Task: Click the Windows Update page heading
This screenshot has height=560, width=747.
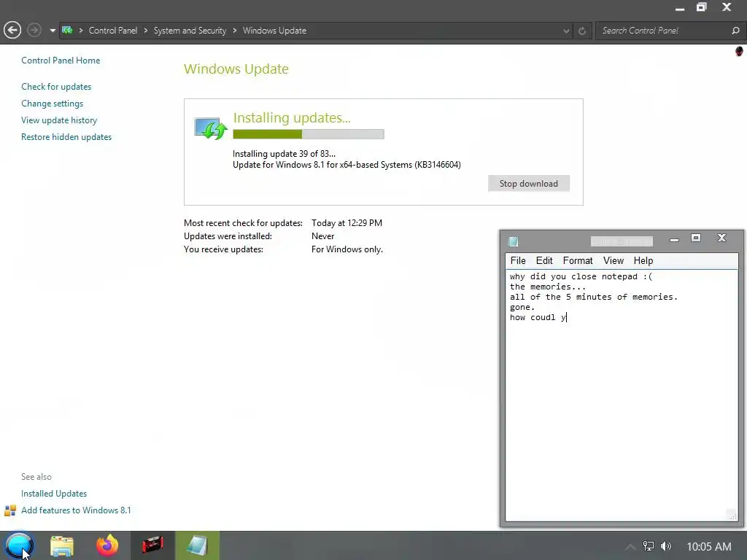Action: 236,69
